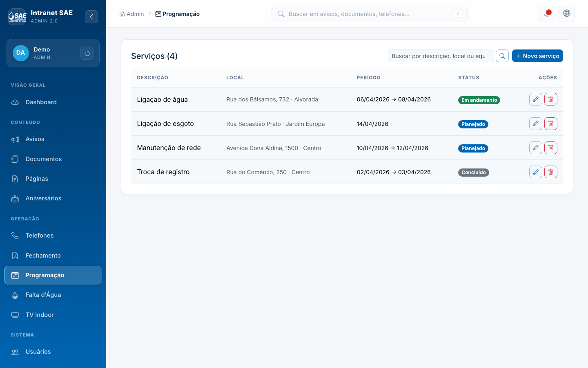The image size is (588, 368).
Task: Click address Rua Sebastião Preto · Jardim Europa
Action: point(276,124)
